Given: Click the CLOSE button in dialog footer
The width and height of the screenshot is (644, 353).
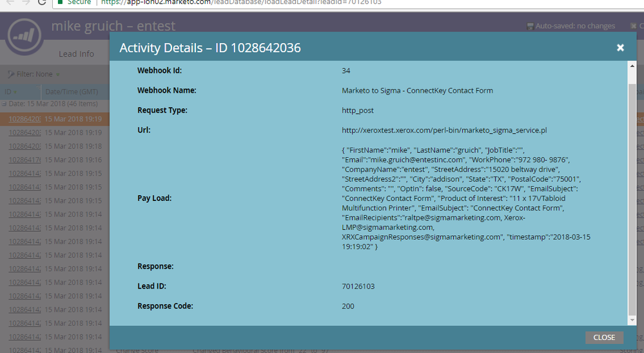Looking at the screenshot, I should 604,338.
